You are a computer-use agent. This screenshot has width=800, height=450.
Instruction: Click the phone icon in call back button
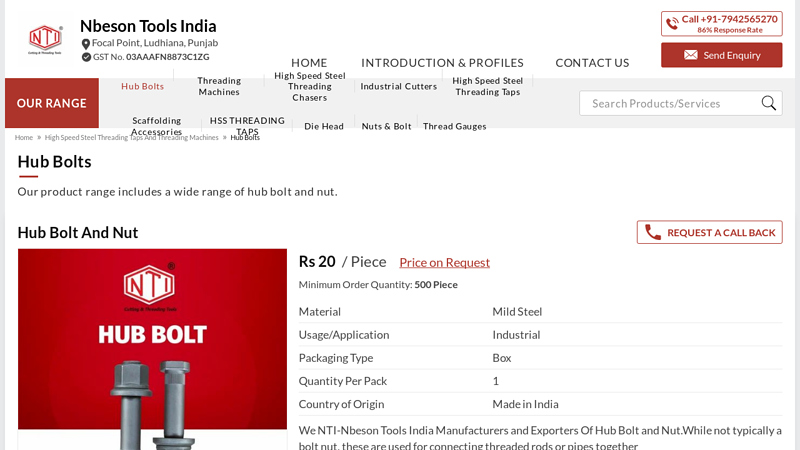pyautogui.click(x=653, y=232)
